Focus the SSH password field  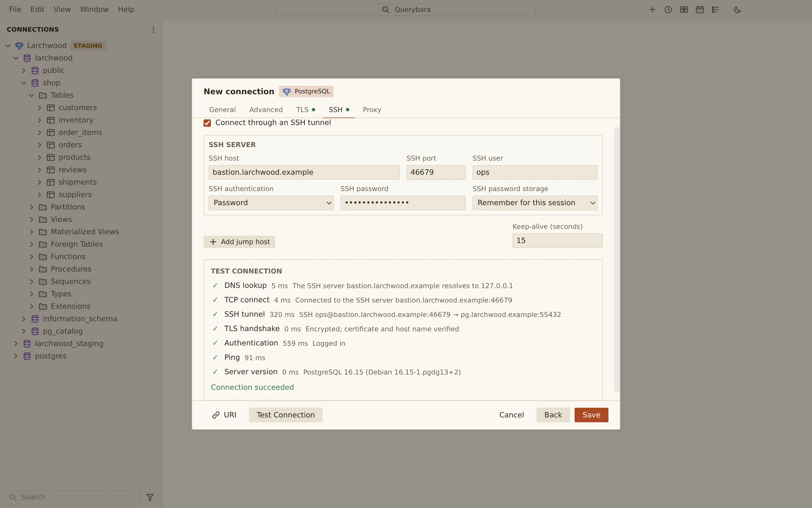[403, 203]
